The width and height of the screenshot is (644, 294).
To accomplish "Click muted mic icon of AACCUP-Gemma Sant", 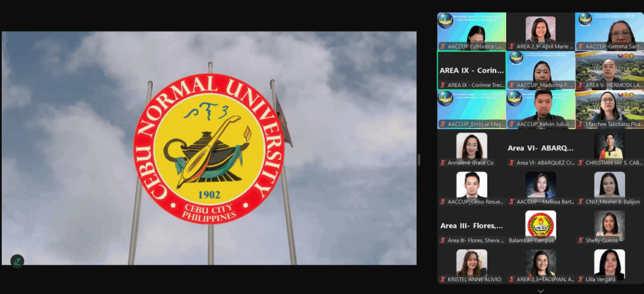I will (x=580, y=47).
